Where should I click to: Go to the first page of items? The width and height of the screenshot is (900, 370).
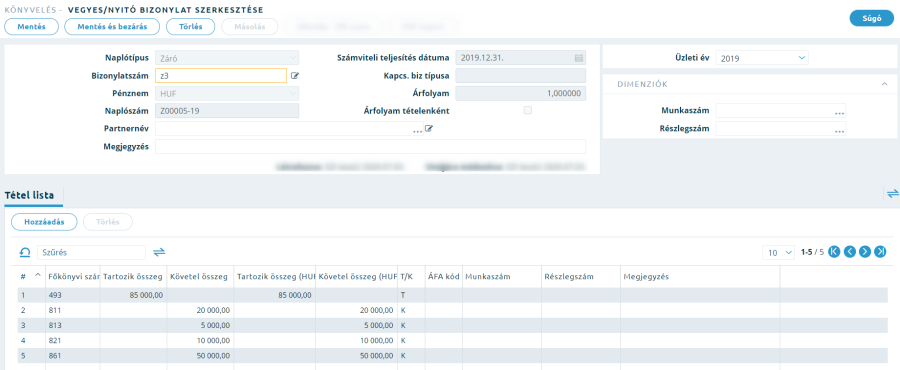coord(835,252)
